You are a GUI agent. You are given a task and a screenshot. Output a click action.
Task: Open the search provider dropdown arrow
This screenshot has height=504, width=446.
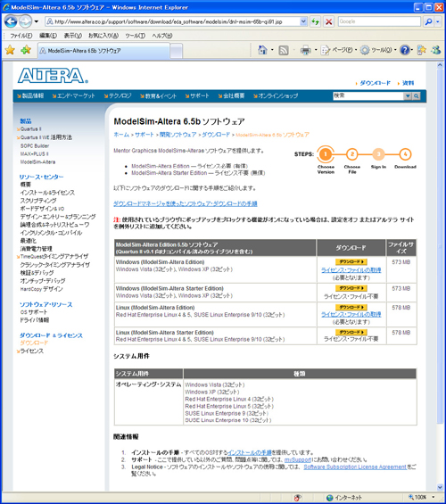[x=438, y=21]
